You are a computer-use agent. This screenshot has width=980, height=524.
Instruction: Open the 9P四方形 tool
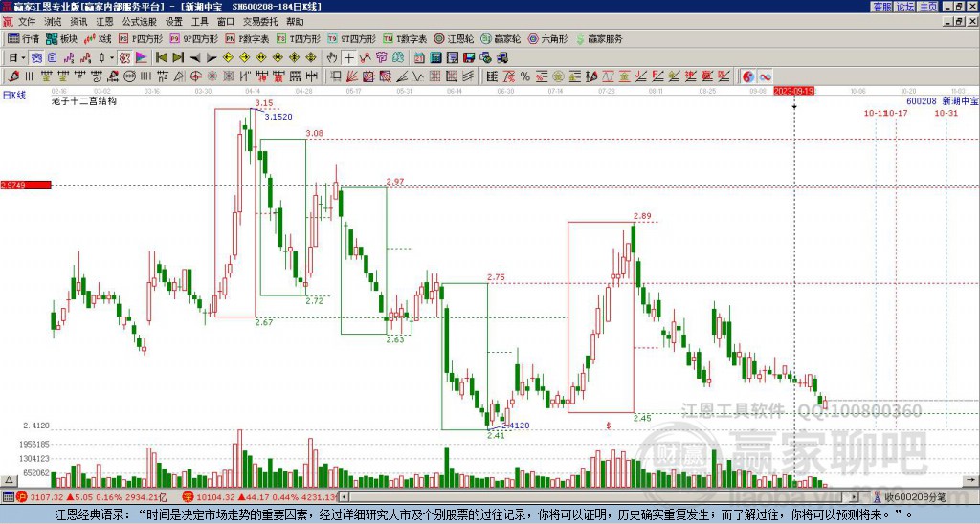pyautogui.click(x=193, y=38)
